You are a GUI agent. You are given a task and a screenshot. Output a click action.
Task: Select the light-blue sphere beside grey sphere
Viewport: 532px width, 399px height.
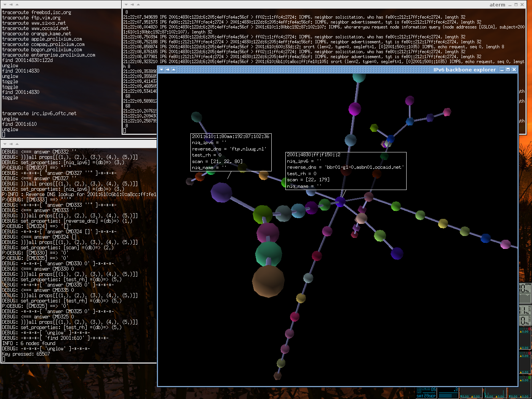point(298,211)
